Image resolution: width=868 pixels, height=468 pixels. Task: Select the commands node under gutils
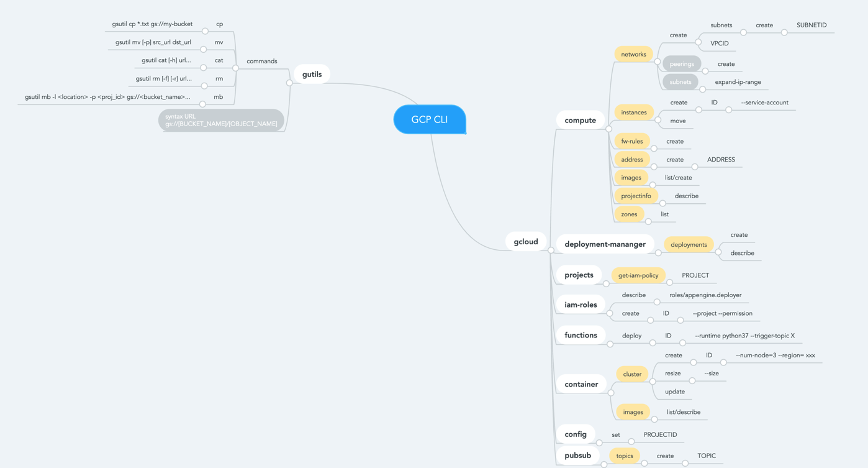262,61
